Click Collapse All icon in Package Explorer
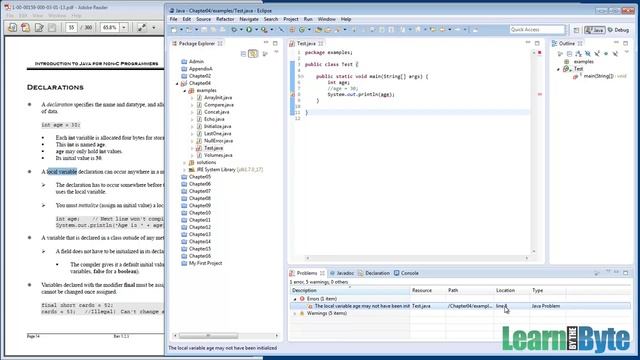The width and height of the screenshot is (640, 360). 243,53
